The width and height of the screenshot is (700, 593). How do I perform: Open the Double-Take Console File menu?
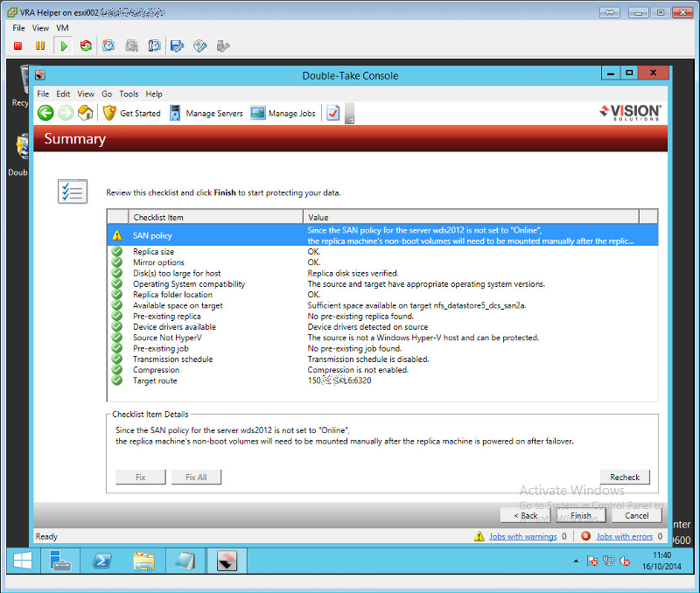pos(43,94)
